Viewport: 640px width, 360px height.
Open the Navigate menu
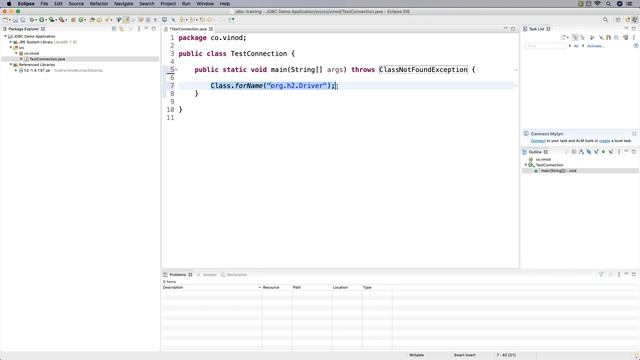123,4
